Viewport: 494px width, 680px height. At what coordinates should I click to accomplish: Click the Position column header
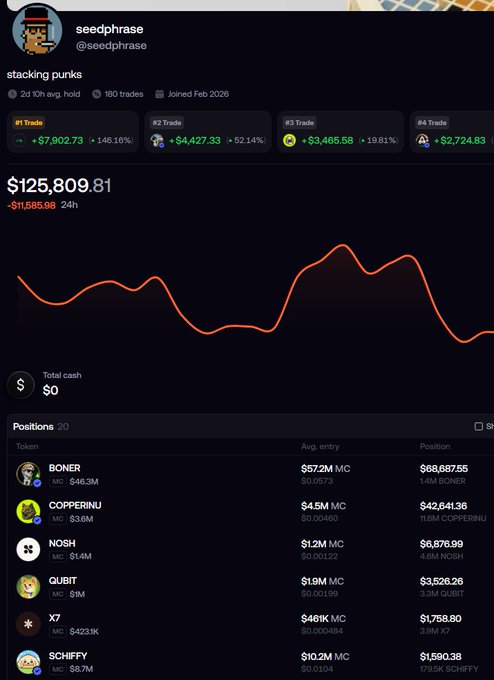point(435,446)
